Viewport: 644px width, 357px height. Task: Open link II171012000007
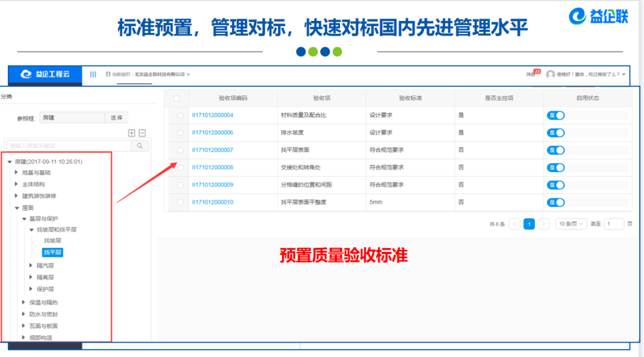click(212, 150)
